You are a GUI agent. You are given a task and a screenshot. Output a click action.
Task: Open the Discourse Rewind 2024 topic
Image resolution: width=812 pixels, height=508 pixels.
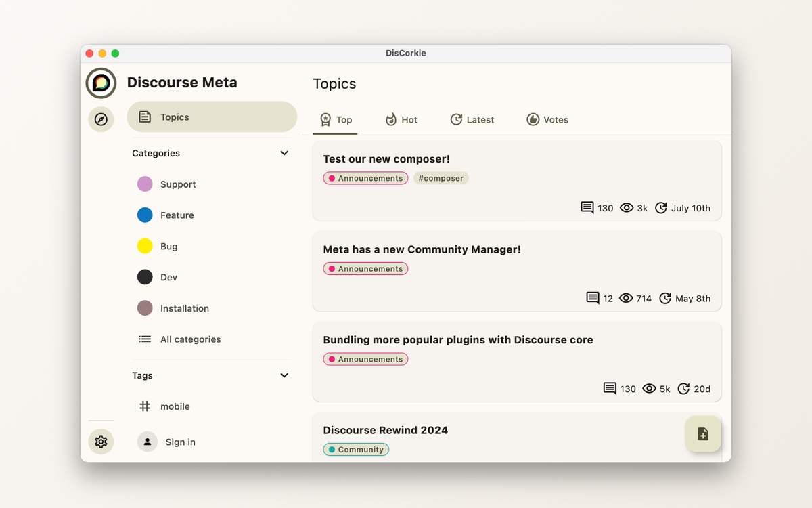click(384, 429)
